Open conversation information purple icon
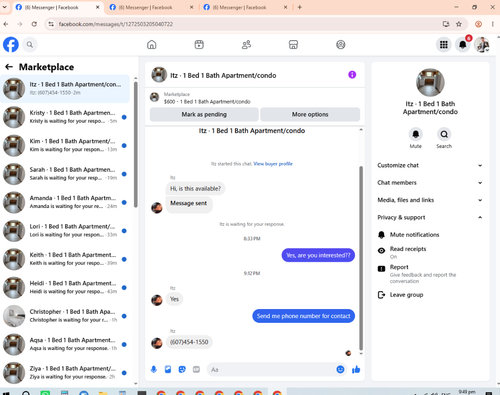The width and height of the screenshot is (500, 395). click(352, 75)
